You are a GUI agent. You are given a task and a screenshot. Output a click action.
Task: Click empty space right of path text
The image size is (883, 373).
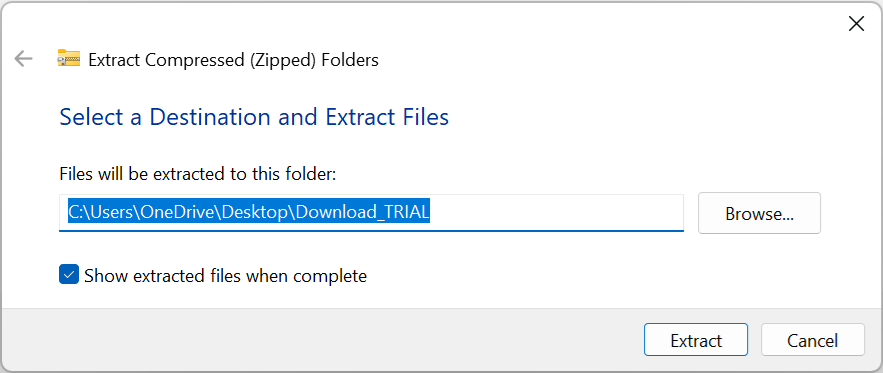555,212
